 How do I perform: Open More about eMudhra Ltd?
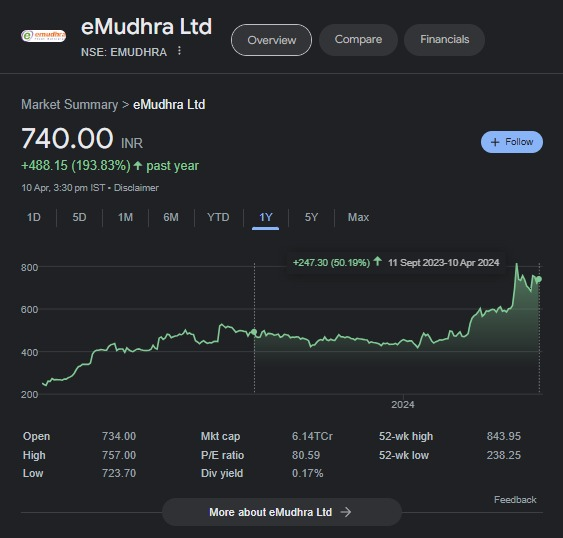[282, 512]
